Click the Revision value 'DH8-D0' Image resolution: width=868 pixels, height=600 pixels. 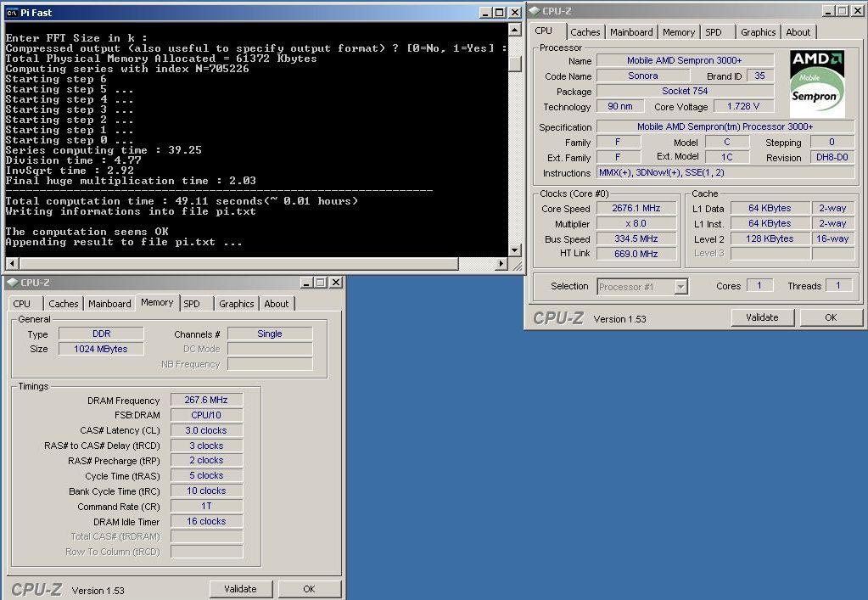pyautogui.click(x=832, y=157)
